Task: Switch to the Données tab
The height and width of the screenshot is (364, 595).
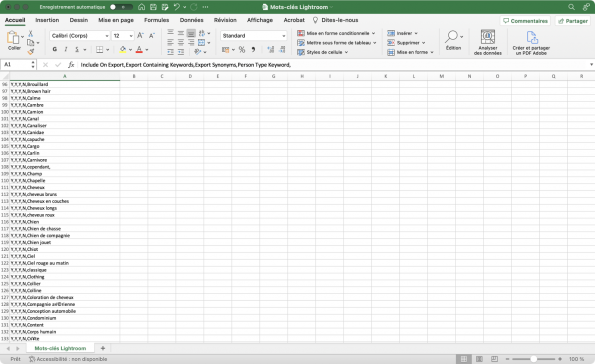Action: (191, 20)
